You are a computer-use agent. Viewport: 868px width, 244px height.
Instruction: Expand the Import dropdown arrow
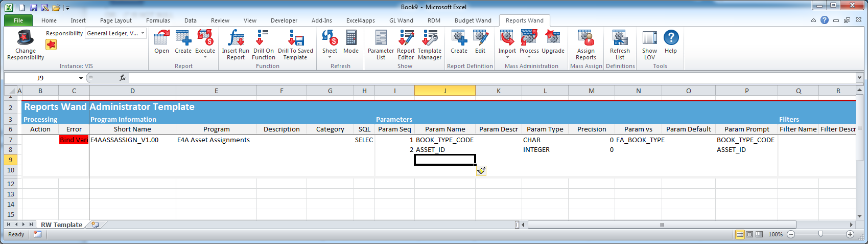[x=507, y=57]
